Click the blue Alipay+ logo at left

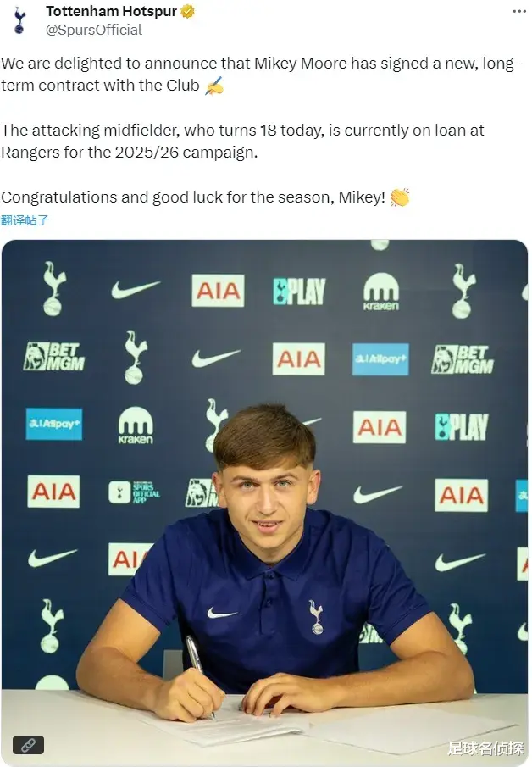point(53,424)
